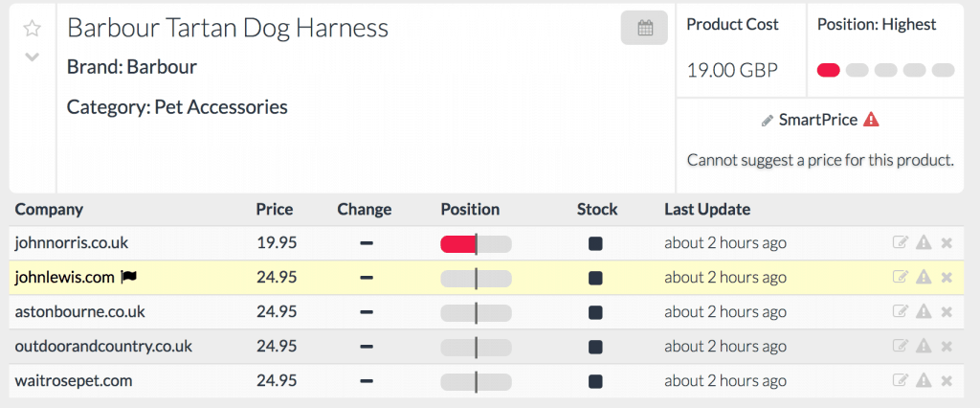Edit the johnnorris.co.uk competitor row
Viewport: 980px width, 408px height.
click(x=900, y=243)
